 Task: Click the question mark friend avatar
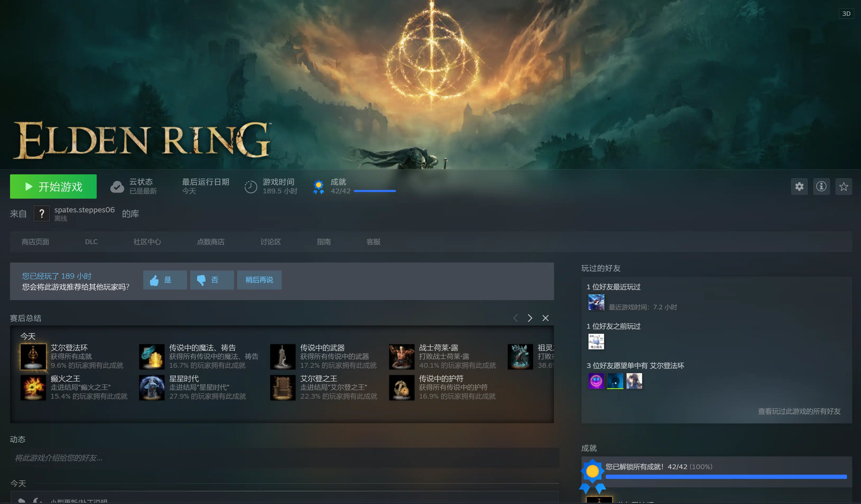tap(42, 213)
